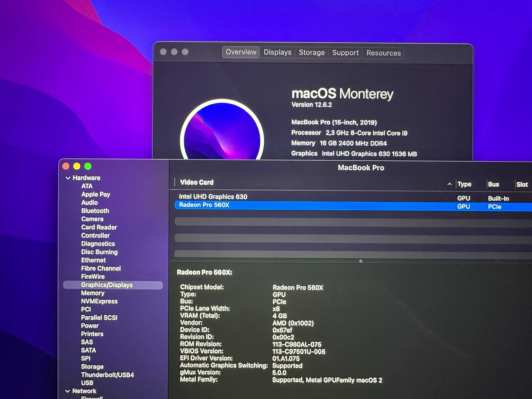Image resolution: width=532 pixels, height=399 pixels.
Task: Click the split-pane divider handle dot
Action: 360,261
